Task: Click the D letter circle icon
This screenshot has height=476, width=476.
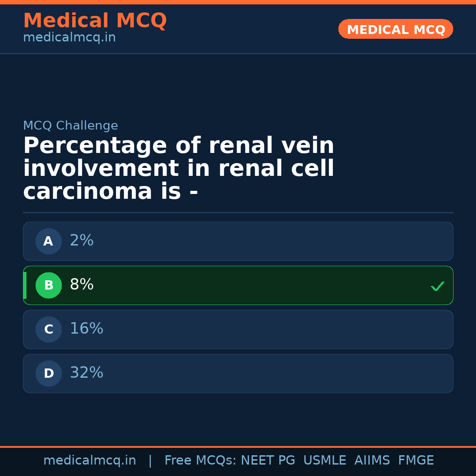Action: click(48, 373)
